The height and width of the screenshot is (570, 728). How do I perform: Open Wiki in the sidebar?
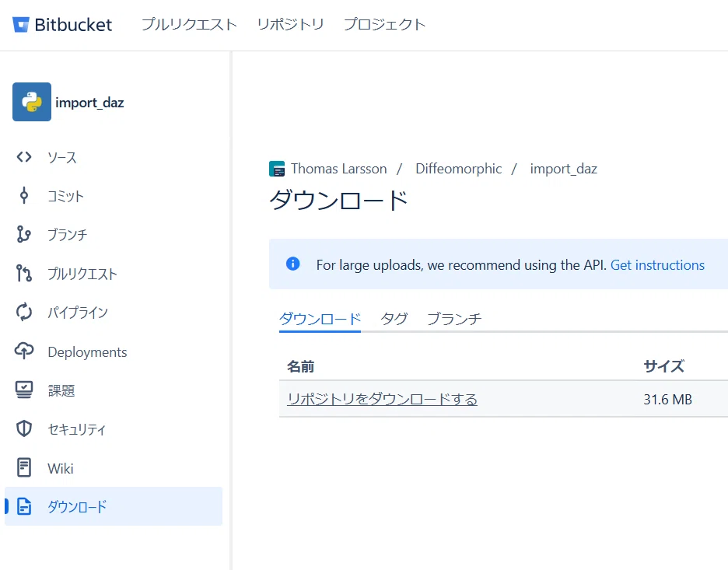coord(61,468)
